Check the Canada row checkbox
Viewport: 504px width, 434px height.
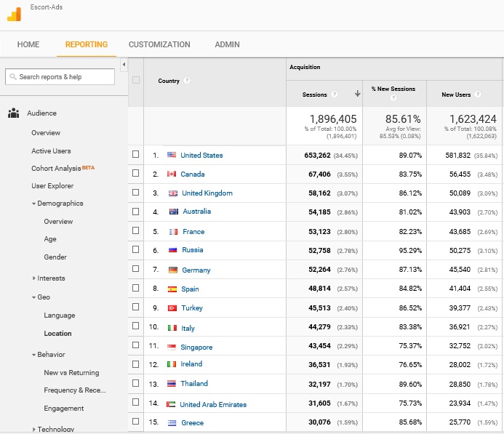pyautogui.click(x=136, y=173)
